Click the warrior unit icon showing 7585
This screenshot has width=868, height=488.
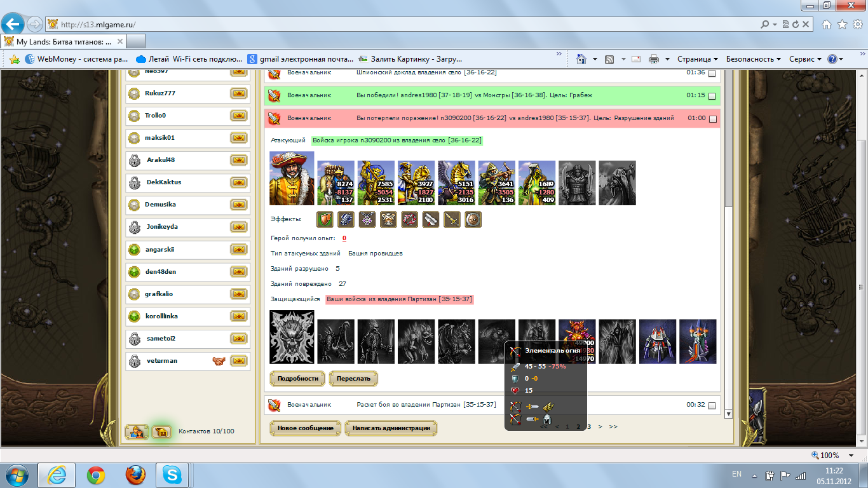[x=376, y=183]
